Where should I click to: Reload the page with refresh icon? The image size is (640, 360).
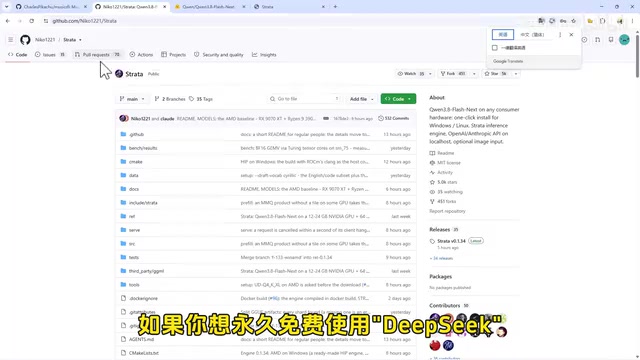pyautogui.click(x=31, y=21)
